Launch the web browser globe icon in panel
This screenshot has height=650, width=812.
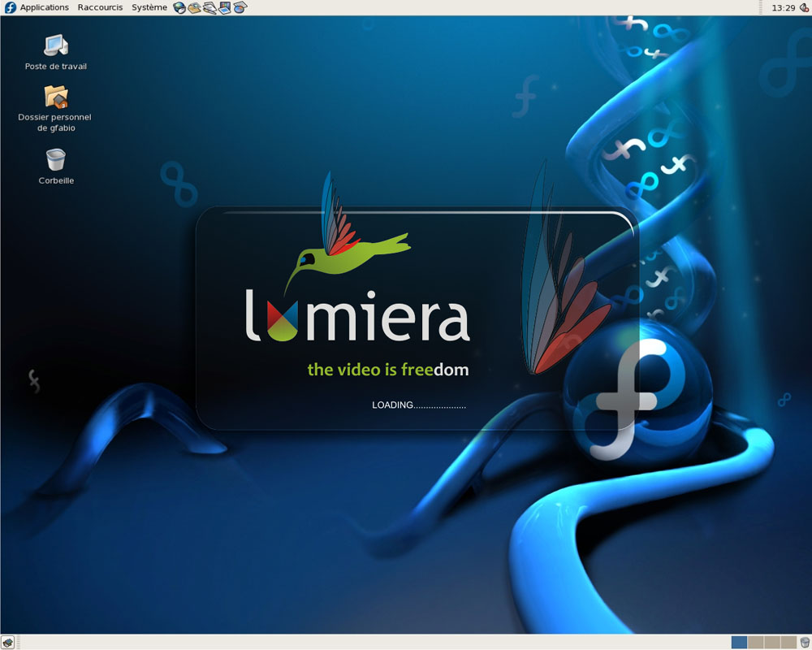pyautogui.click(x=179, y=7)
